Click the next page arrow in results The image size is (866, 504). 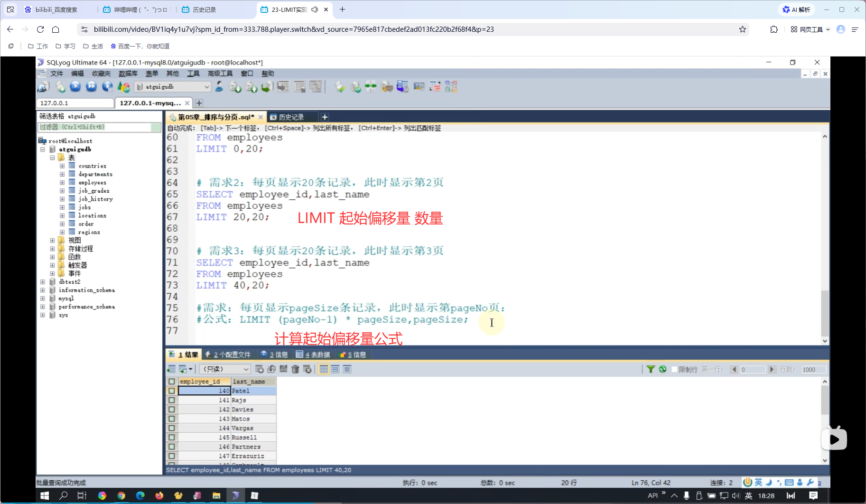point(772,369)
